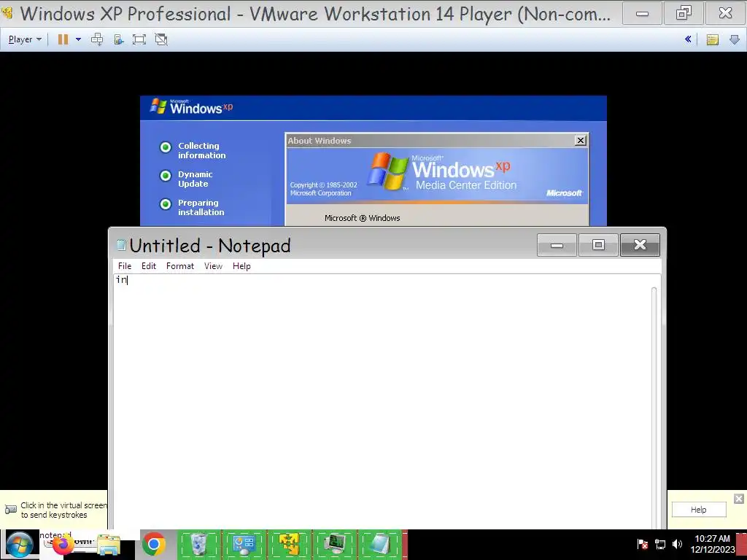This screenshot has width=747, height=560.
Task: Open the yellow notes icon in VMware toolbar
Action: pos(713,39)
